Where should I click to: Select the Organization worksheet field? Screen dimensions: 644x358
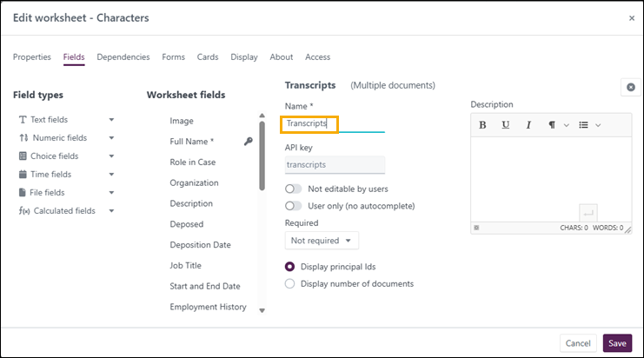pyautogui.click(x=195, y=183)
